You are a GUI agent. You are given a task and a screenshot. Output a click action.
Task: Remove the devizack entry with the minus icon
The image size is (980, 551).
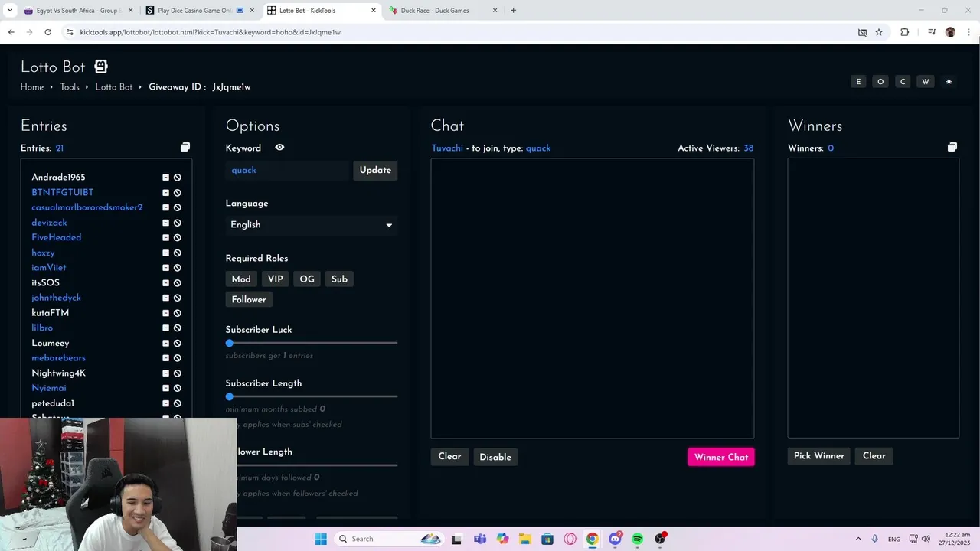[165, 223]
